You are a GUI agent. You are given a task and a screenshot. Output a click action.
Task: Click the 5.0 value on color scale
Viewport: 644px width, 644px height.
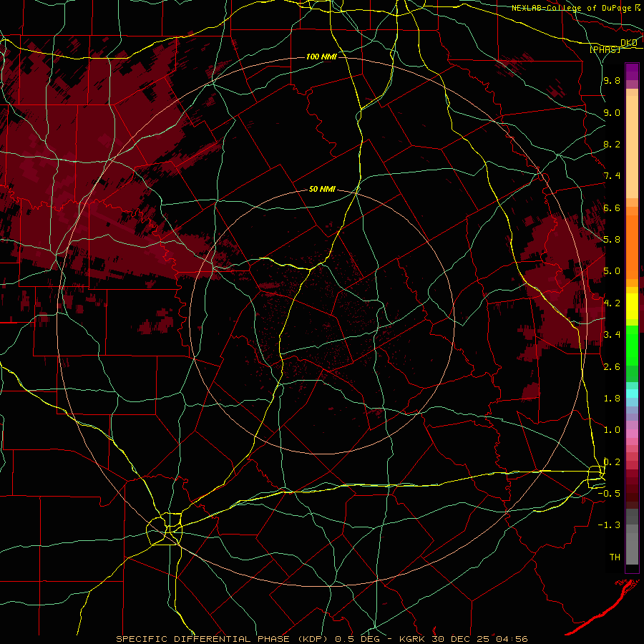coord(612,271)
